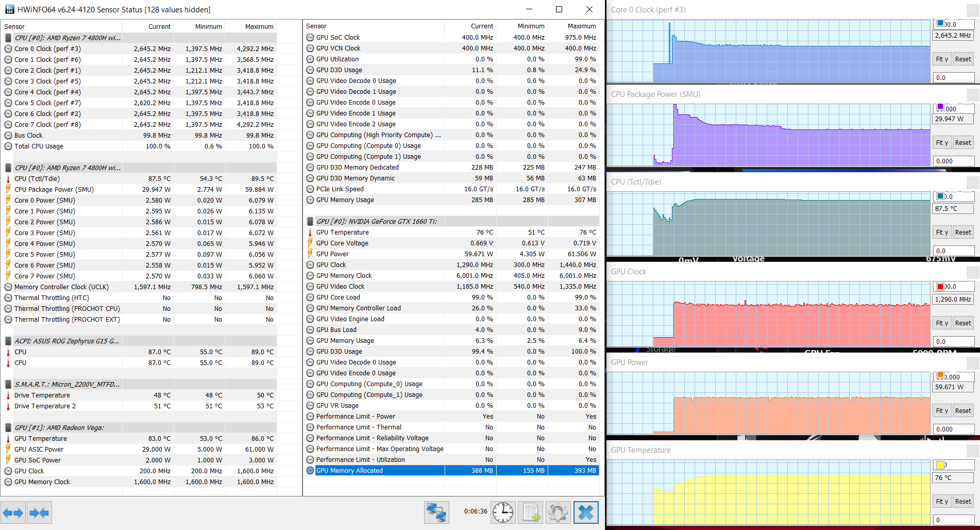This screenshot has height=530, width=980.
Task: Click the logging start sheet icon
Action: [531, 512]
